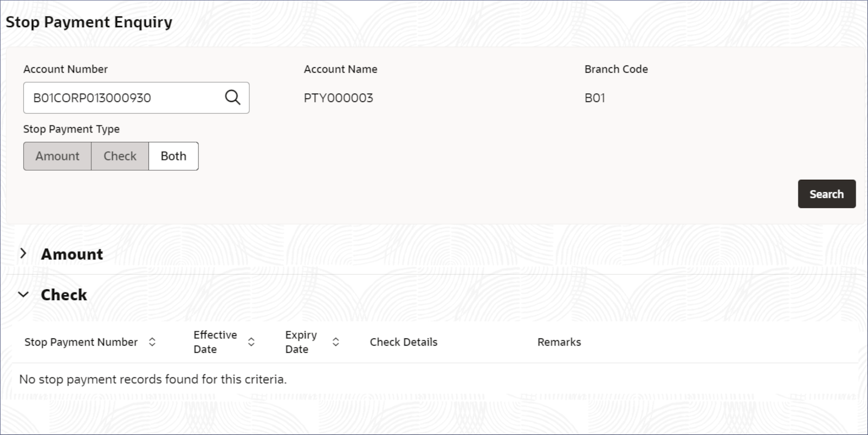
Task: Sort by Stop Payment Number arrows
Action: pos(152,342)
